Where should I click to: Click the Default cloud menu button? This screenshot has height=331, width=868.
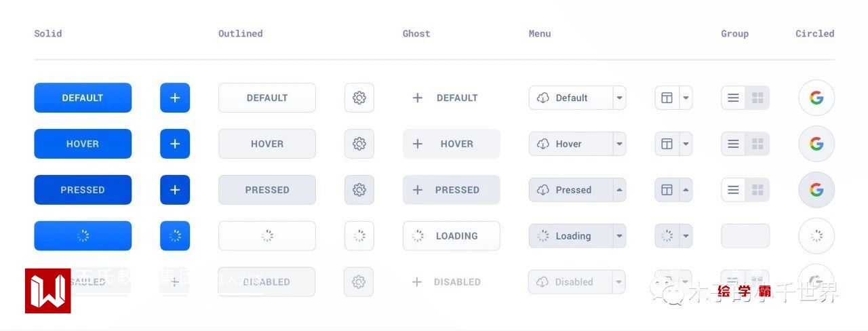[571, 98]
